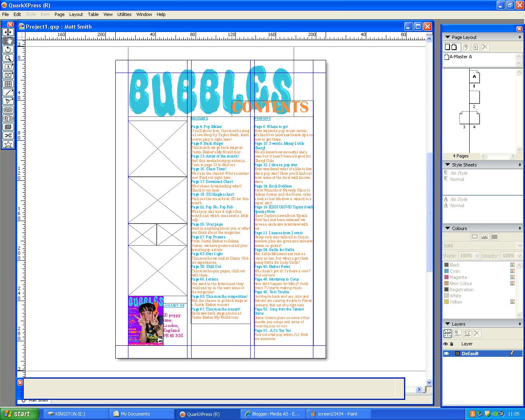Select page 1 thumbnail in Page Layout
This screenshot has width=525, height=420.
coord(474,77)
